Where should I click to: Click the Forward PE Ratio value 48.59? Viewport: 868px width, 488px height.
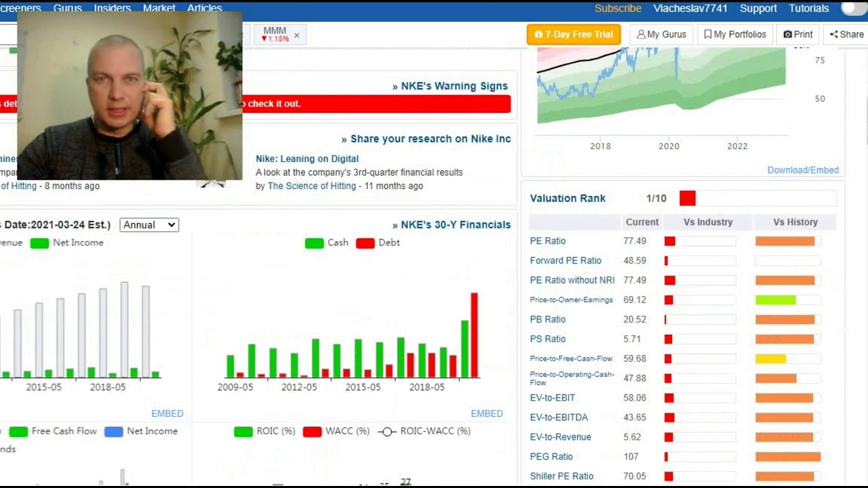[x=635, y=261]
